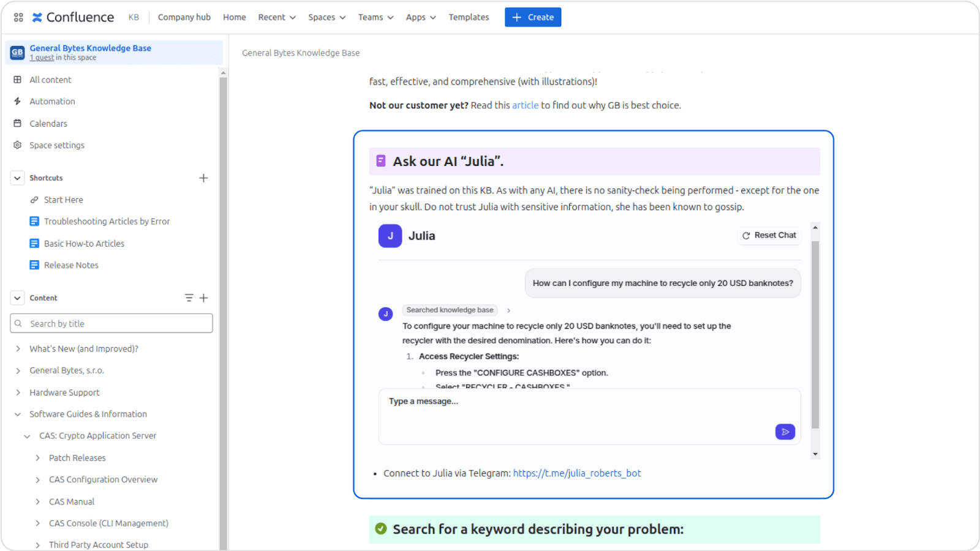Open the Templates menu item
Viewport: 980px width, 551px height.
click(x=469, y=17)
